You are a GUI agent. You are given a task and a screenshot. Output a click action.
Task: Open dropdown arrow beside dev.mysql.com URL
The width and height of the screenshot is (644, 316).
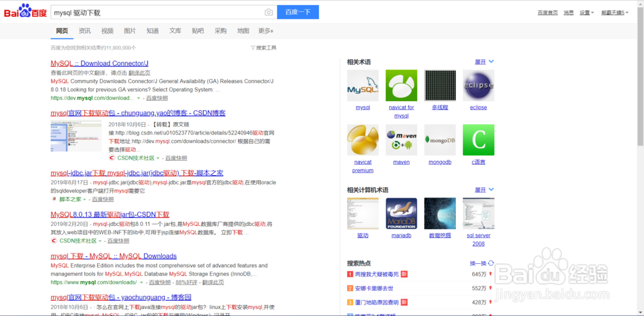[x=138, y=98]
